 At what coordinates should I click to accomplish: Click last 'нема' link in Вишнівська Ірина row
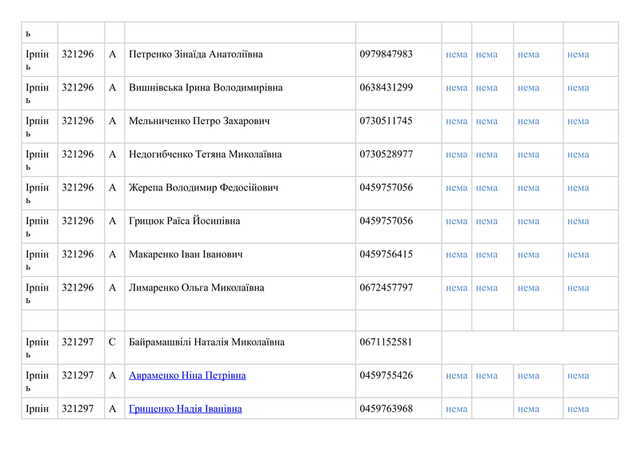[x=578, y=88]
